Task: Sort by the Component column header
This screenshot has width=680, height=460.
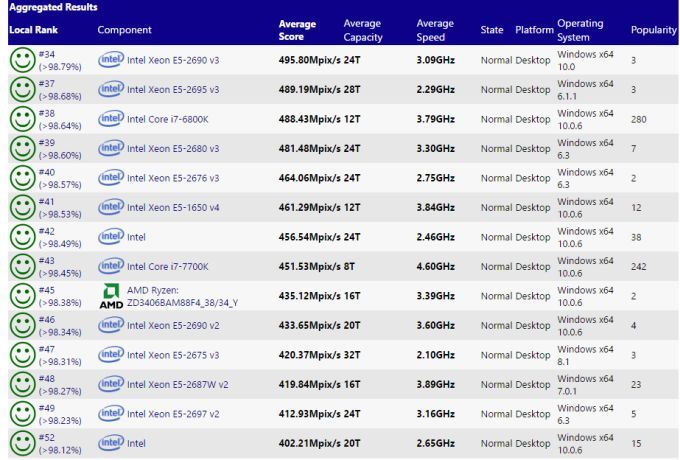Action: [x=124, y=30]
